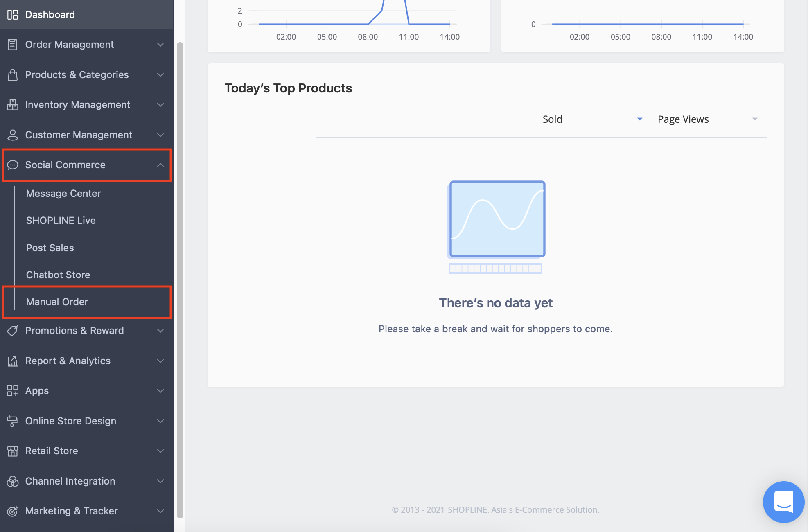Open SHOPLINE Live submenu item
Viewport: 808px width, 532px height.
61,221
